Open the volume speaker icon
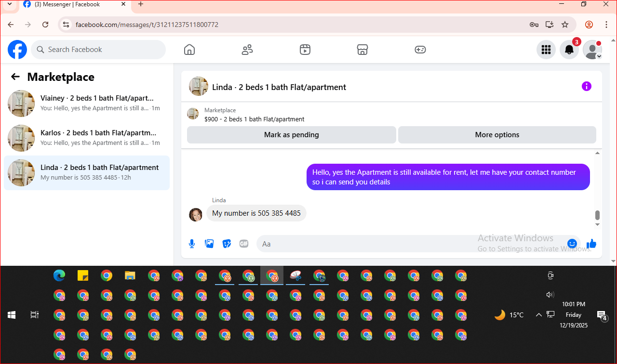This screenshot has height=364, width=617. (x=550, y=295)
